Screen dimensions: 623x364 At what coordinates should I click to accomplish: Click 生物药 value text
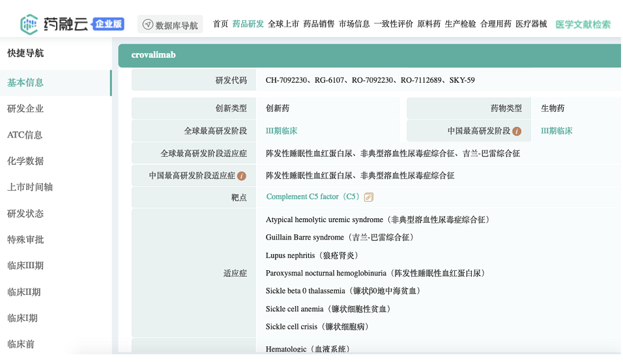pos(553,108)
